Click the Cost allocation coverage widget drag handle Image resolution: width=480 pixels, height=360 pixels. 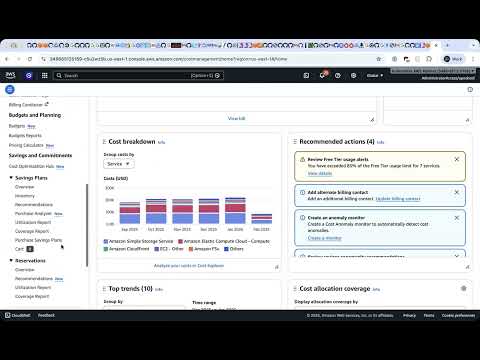point(295,289)
